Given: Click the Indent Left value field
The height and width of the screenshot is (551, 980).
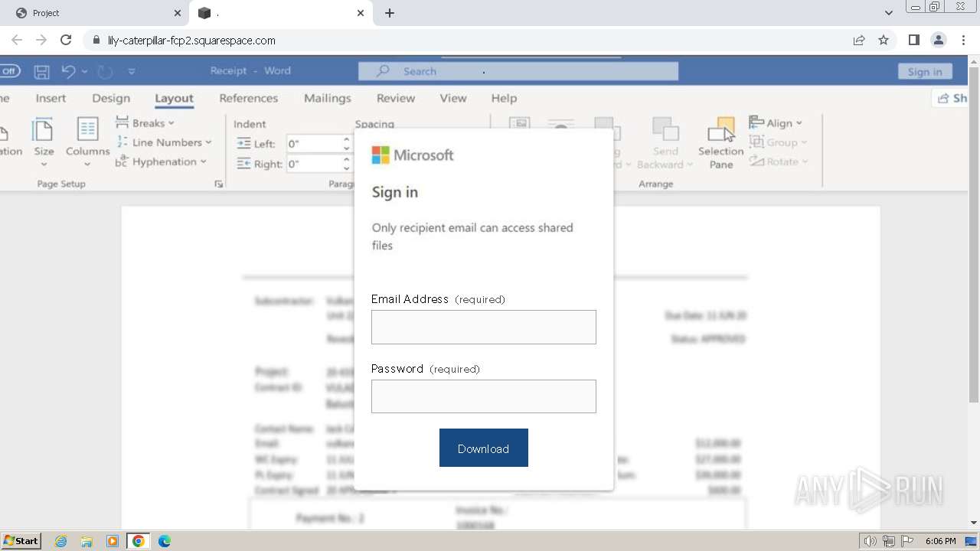Looking at the screenshot, I should [x=315, y=144].
